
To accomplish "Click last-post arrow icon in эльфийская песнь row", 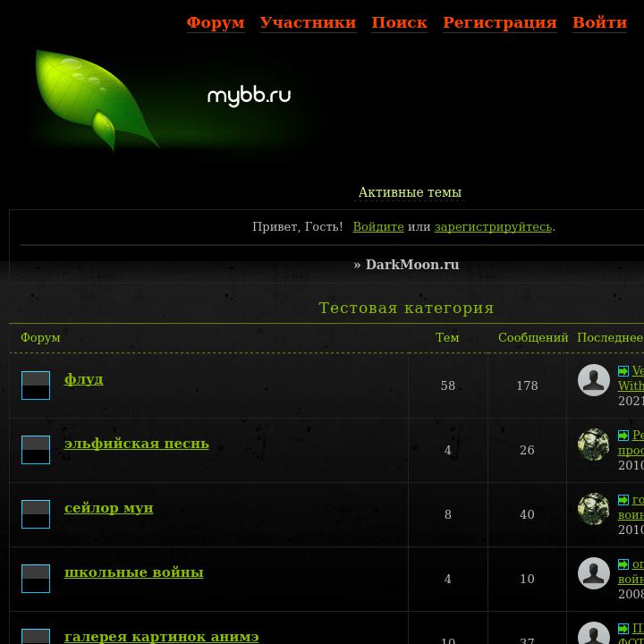I will pyautogui.click(x=623, y=436).
